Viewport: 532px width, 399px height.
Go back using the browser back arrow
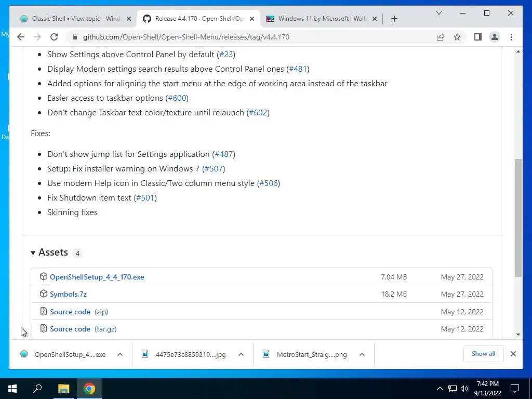(21, 37)
